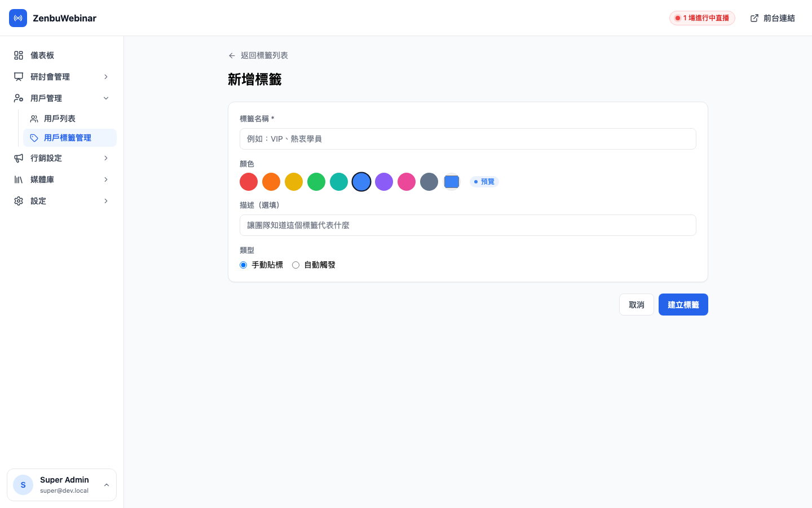
Task: Click the 前台連結 external link icon
Action: (x=754, y=18)
